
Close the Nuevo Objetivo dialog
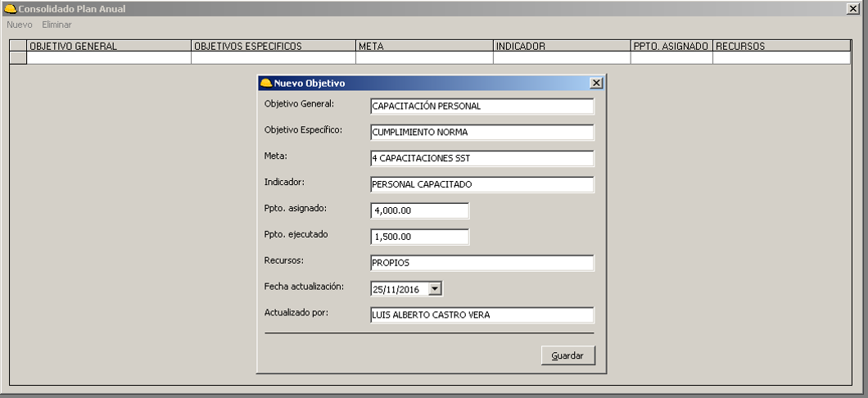[595, 83]
